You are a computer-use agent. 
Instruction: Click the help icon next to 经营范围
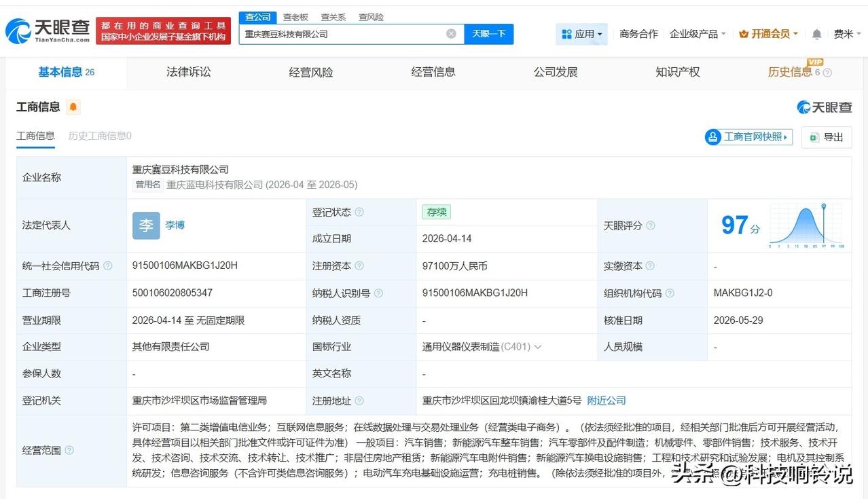point(69,450)
